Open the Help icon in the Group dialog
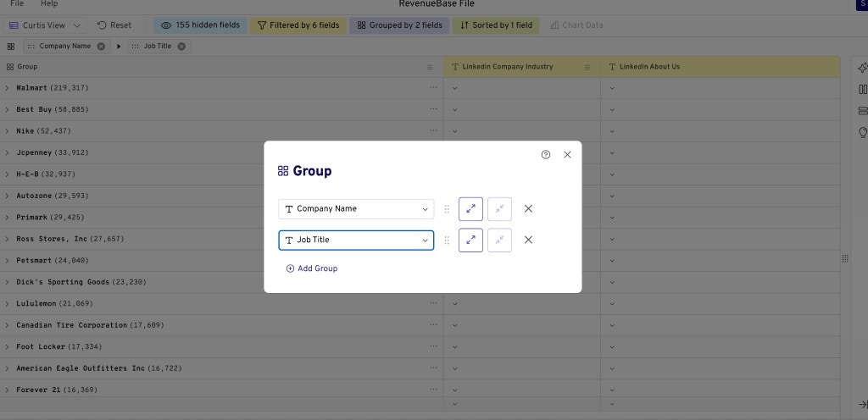Screen dimensions: 868x420 (x=546, y=155)
